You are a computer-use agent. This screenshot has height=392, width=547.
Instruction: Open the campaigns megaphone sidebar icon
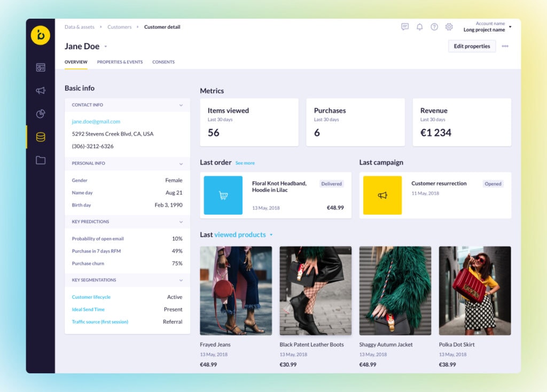pos(41,91)
